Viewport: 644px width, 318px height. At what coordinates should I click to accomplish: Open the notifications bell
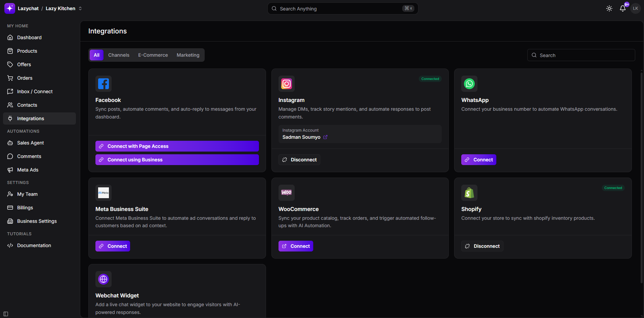coord(622,8)
